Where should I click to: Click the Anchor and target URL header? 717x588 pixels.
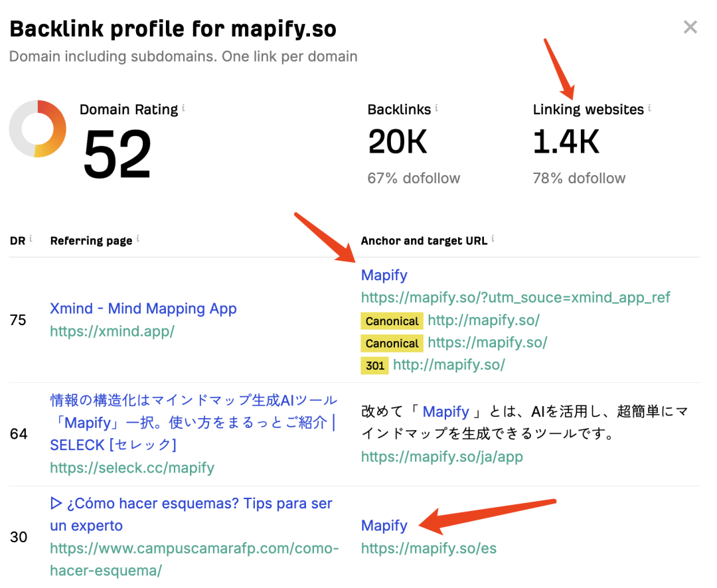coord(424,240)
